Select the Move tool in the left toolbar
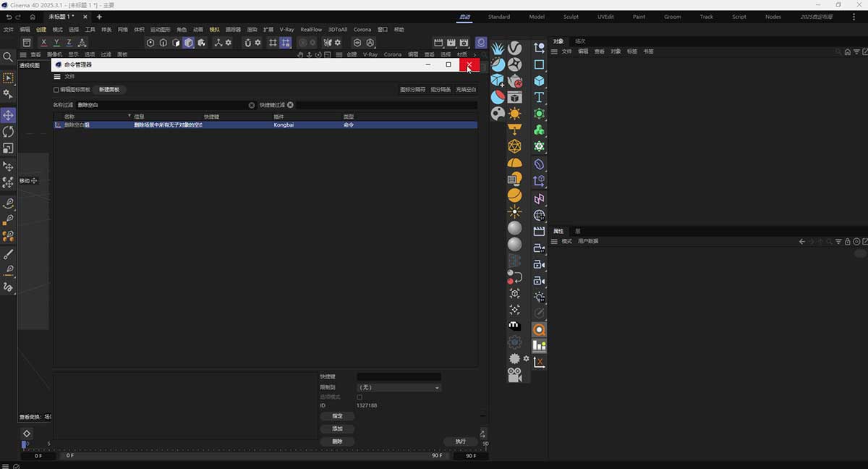 pyautogui.click(x=9, y=115)
